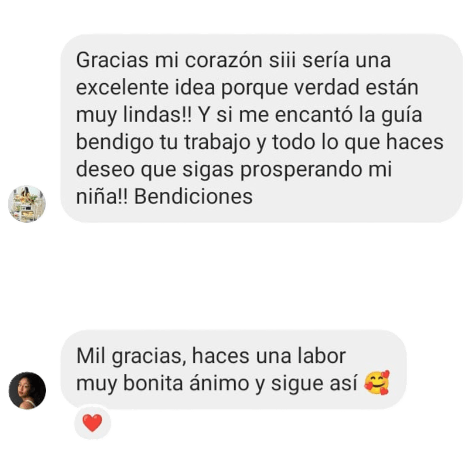Click the word 'Mil' in second message
476x459 pixels.
(91, 356)
